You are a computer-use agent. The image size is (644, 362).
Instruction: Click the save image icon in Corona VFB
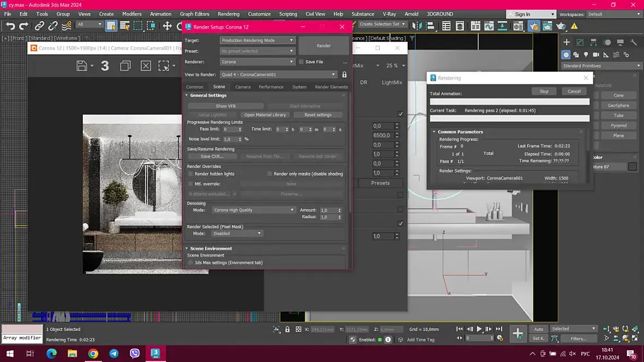[x=82, y=66]
